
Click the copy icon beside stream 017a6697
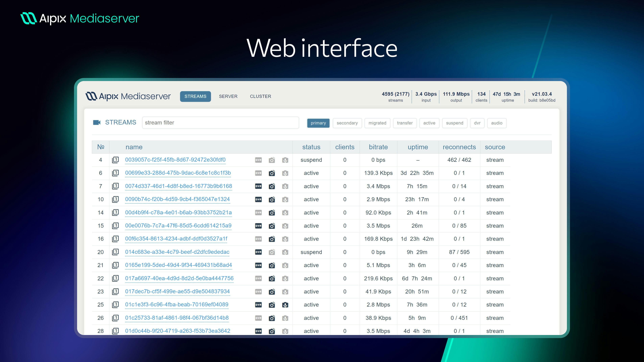pyautogui.click(x=115, y=278)
